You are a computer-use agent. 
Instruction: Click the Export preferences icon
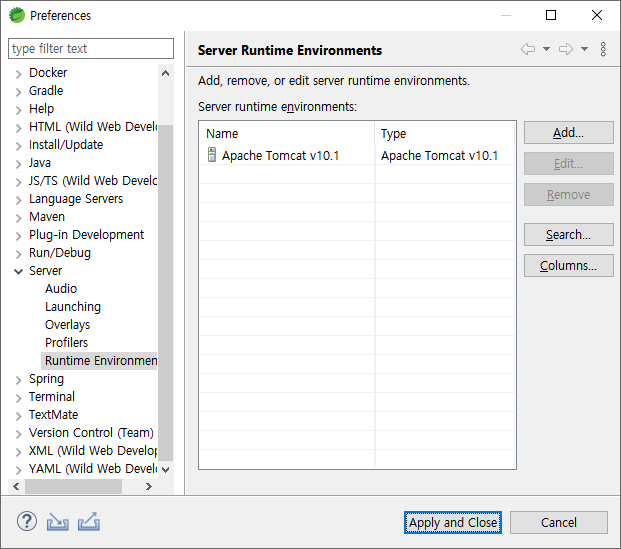(x=89, y=522)
